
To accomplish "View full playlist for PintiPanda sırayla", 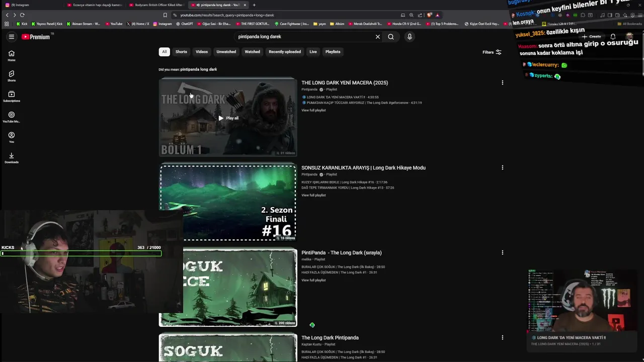I will pyautogui.click(x=313, y=280).
